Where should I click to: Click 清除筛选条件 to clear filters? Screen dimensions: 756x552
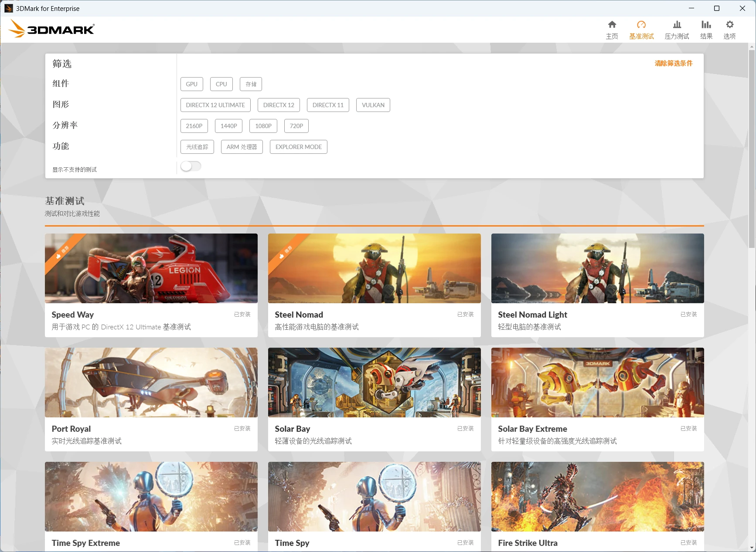click(x=674, y=63)
